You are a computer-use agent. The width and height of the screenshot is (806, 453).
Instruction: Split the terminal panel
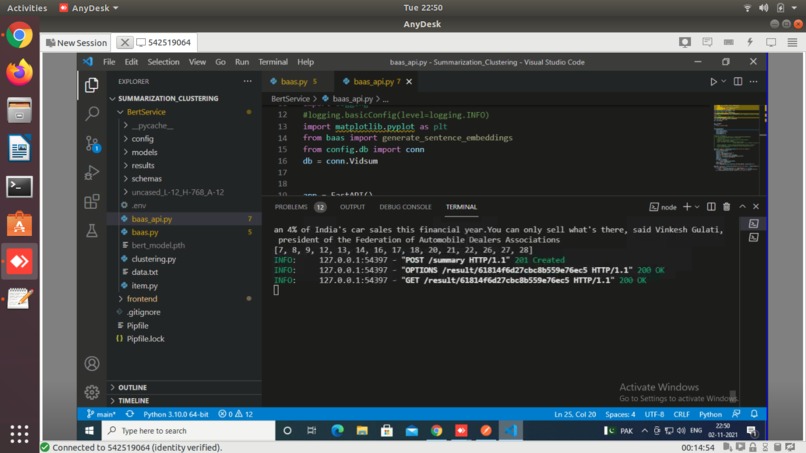(711, 207)
